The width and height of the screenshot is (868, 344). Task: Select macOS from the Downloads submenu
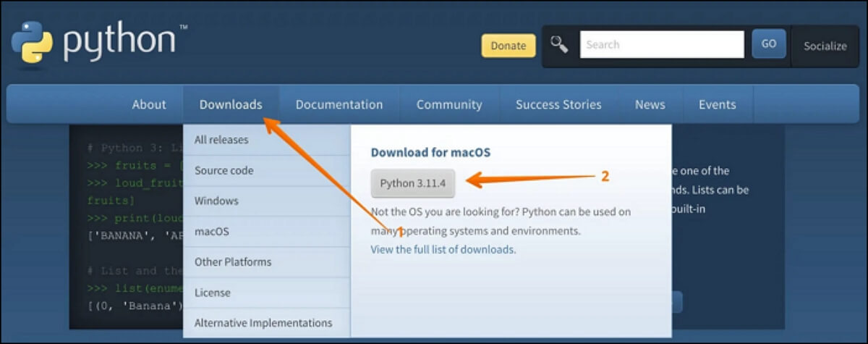point(212,232)
